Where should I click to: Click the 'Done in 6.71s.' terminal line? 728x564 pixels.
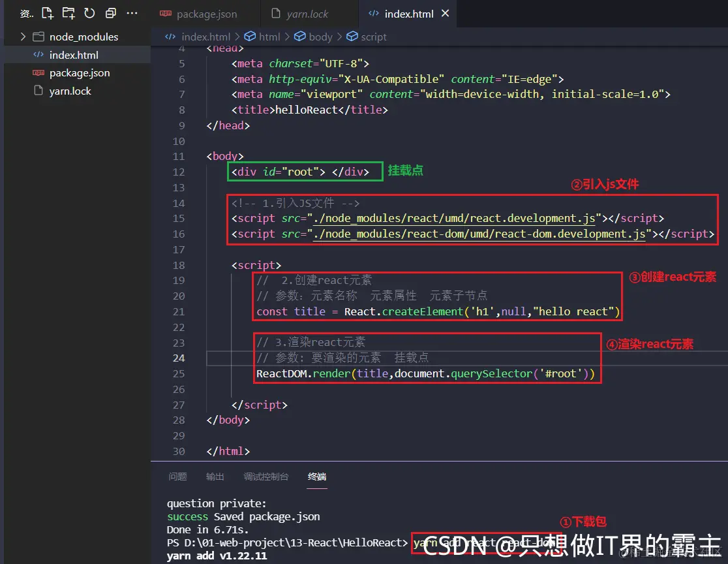tap(207, 529)
